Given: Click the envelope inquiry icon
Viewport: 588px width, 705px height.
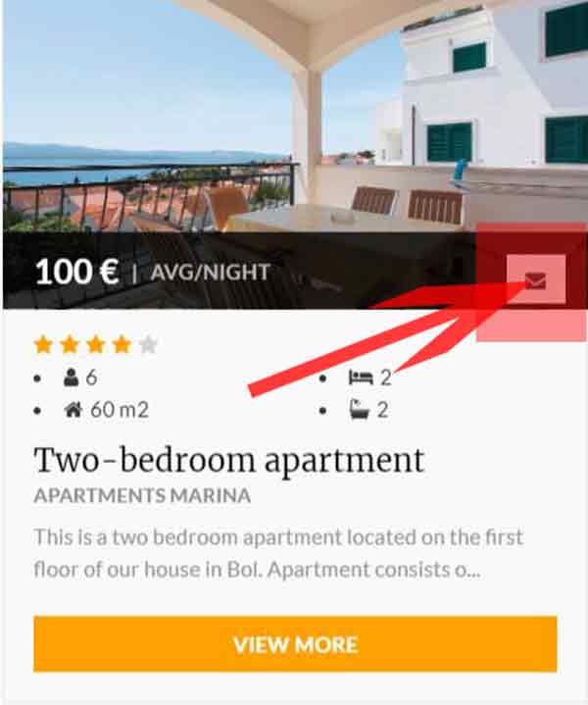Looking at the screenshot, I should 535,280.
